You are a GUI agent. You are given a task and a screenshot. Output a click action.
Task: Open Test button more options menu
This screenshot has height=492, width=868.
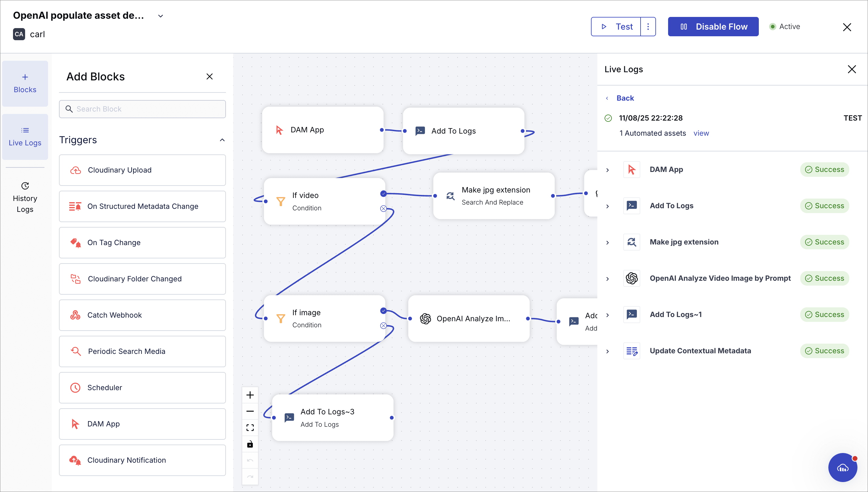point(648,26)
